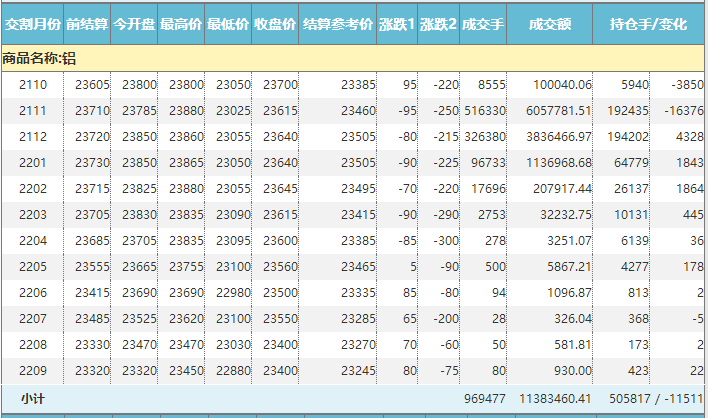Screen dimensions: 708x418
Task: Click the 结算参考价 column header
Action: (338, 23)
